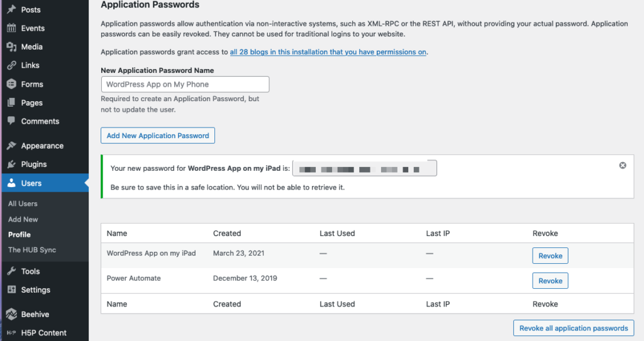The width and height of the screenshot is (644, 341).
Task: Click the Plugins plug icon
Action: coord(11,165)
